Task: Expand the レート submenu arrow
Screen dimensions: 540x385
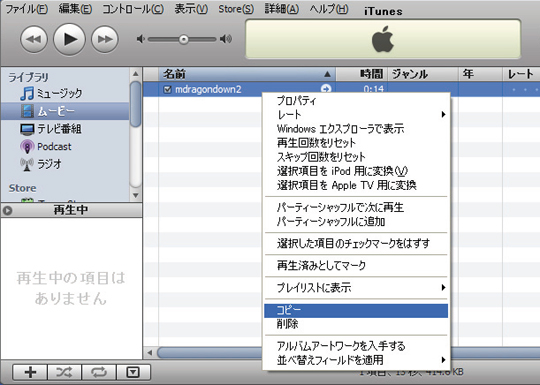Action: coord(444,114)
